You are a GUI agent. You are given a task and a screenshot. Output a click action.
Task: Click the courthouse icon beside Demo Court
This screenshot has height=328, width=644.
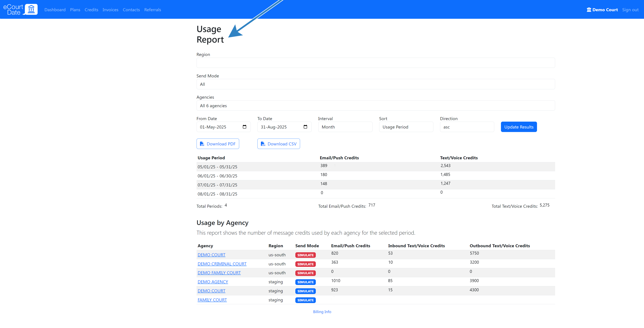[589, 10]
